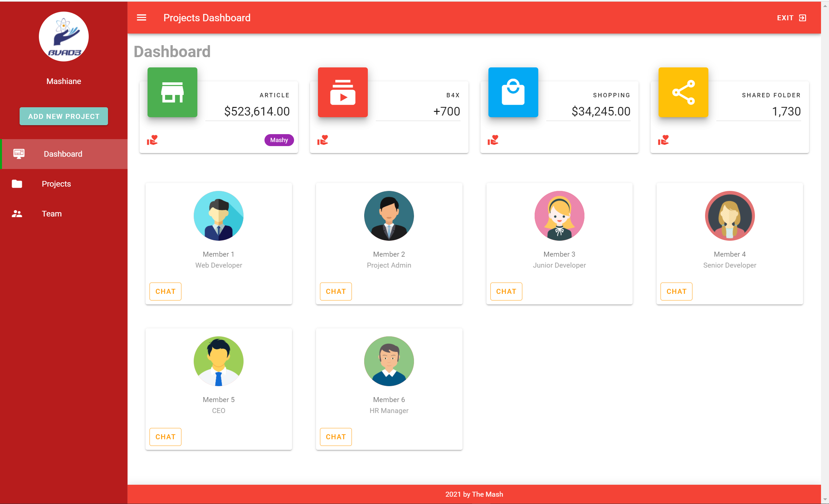
Task: Click the BVAD3 logo in sidebar
Action: click(63, 37)
